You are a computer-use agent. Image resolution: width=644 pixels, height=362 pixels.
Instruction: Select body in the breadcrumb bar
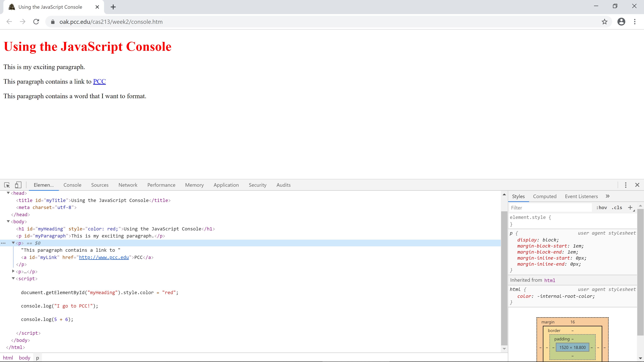point(24,358)
